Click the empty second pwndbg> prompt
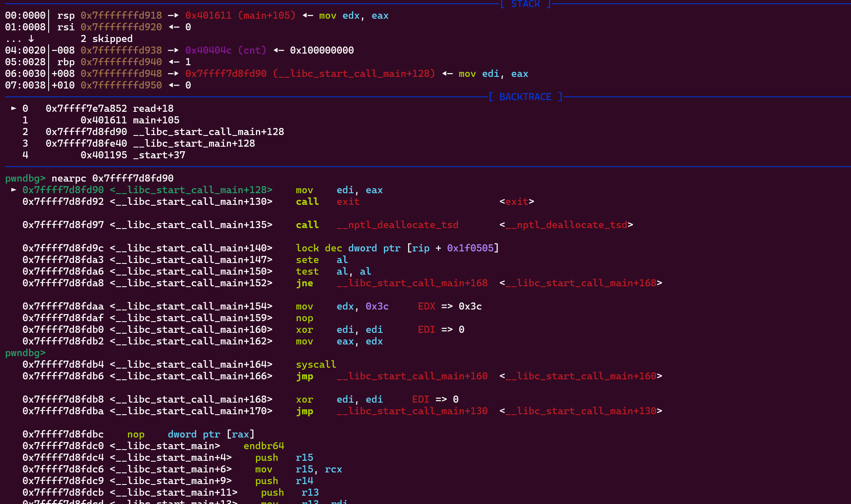The height and width of the screenshot is (504, 851). coord(25,353)
